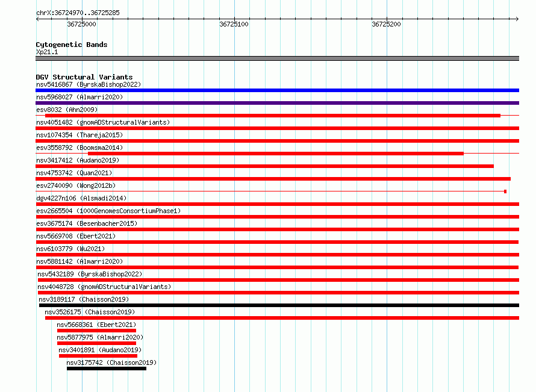
Task: Click the nsv5881142 (Almarri2020) bar
Action: (x=277, y=267)
